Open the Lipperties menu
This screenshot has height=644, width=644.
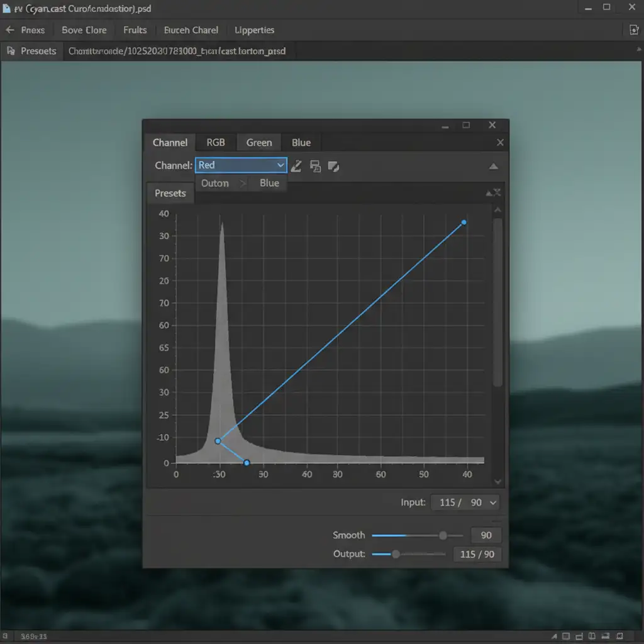[254, 30]
